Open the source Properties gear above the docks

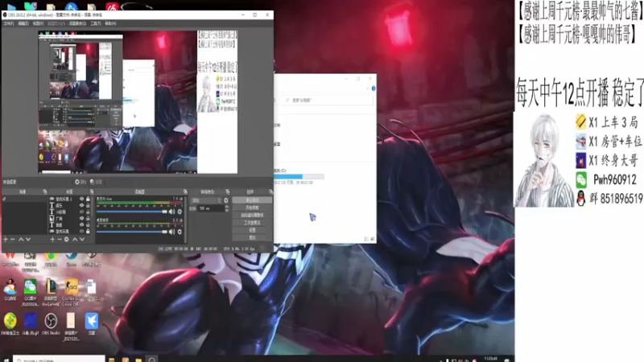(x=81, y=182)
